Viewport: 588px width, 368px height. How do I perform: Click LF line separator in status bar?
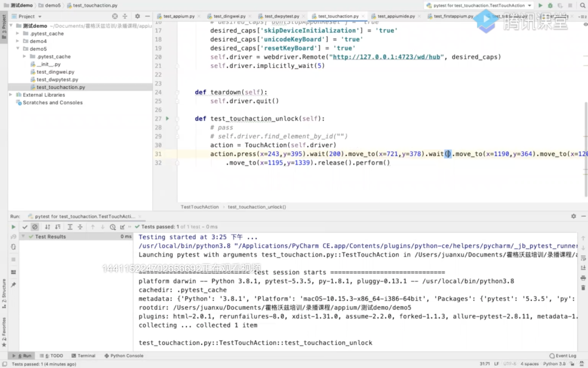pos(497,364)
